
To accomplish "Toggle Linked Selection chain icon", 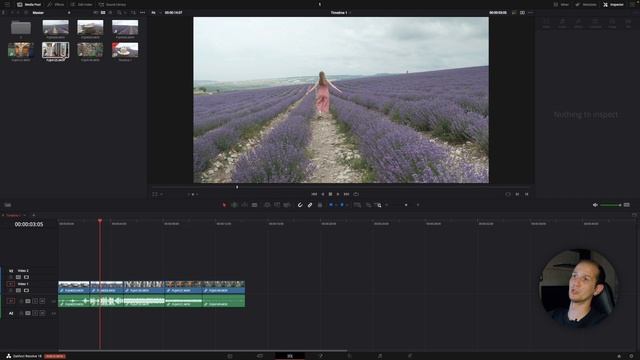I will [x=310, y=205].
